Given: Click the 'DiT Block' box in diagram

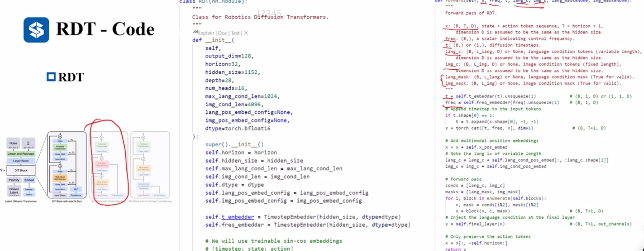Looking at the screenshot, I should 21,170.
